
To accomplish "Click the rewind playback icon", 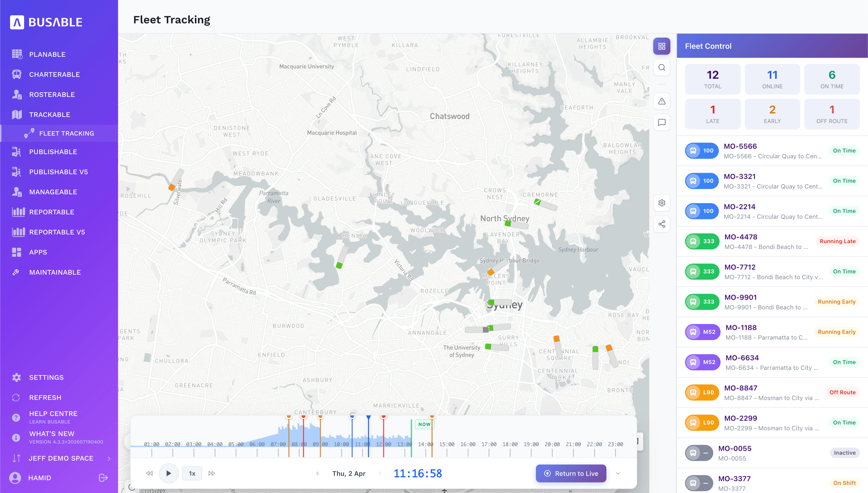I will pyautogui.click(x=149, y=473).
